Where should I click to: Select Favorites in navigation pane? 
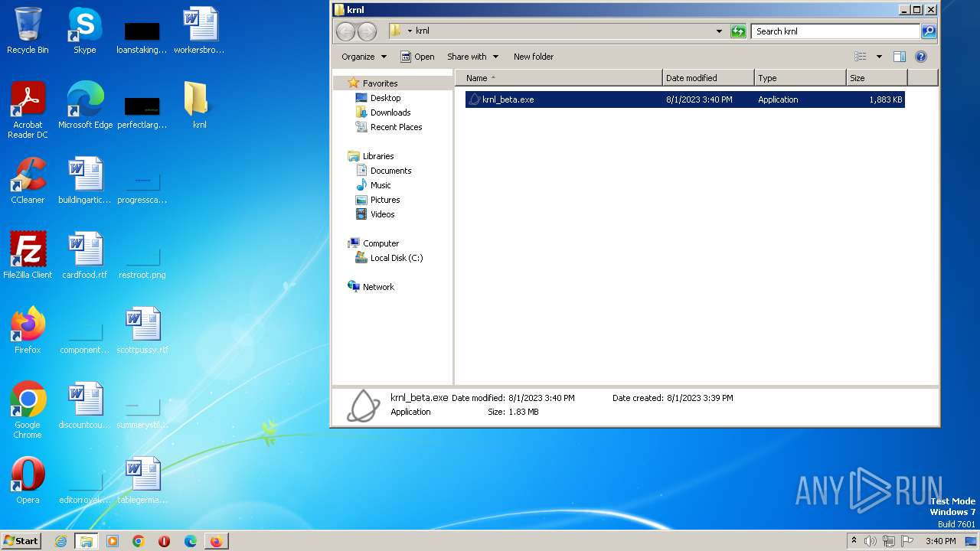pos(380,83)
